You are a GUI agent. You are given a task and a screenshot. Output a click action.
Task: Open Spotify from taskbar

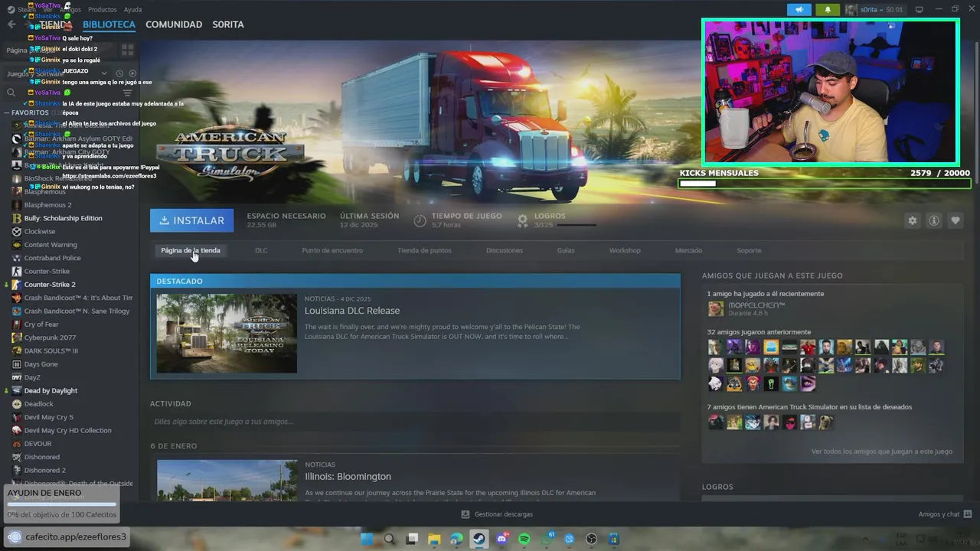pyautogui.click(x=524, y=539)
